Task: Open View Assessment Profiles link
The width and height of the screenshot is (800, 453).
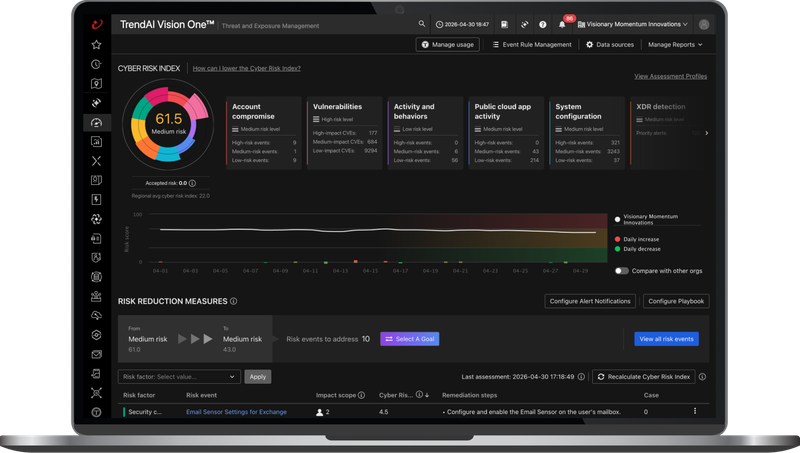Action: (x=670, y=76)
